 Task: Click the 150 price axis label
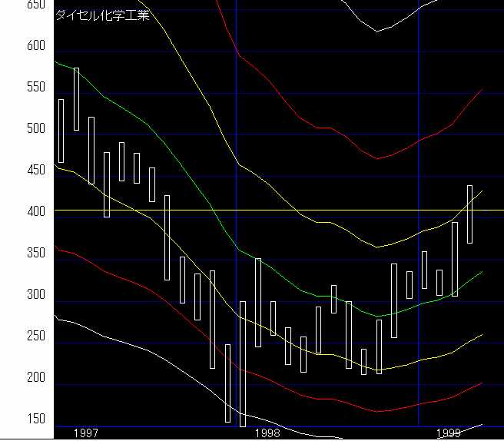(x=15, y=419)
